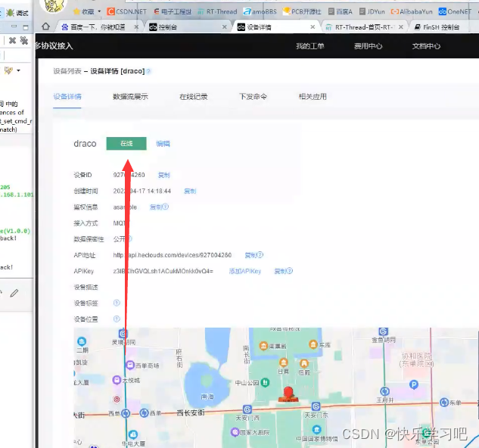Copy the API地址 URL
479x448 pixels.
coord(250,255)
